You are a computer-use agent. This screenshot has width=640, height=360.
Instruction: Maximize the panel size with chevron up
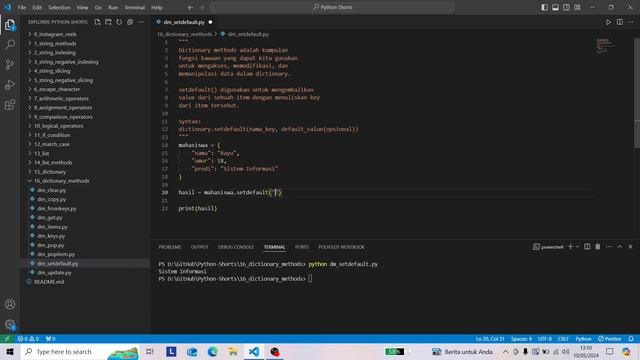click(x=620, y=247)
